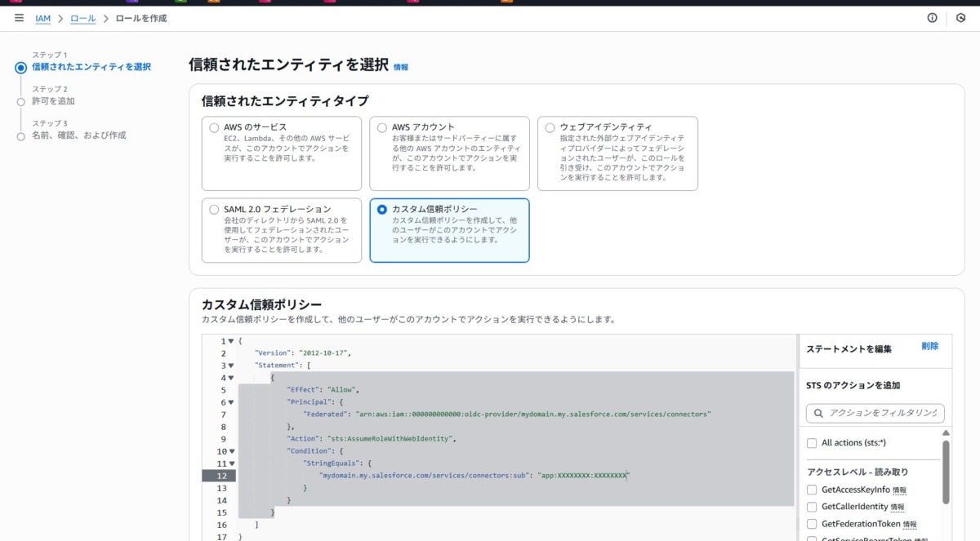This screenshot has width=980, height=541.
Task: Open the IAM breadcrumb link
Action: tap(43, 18)
